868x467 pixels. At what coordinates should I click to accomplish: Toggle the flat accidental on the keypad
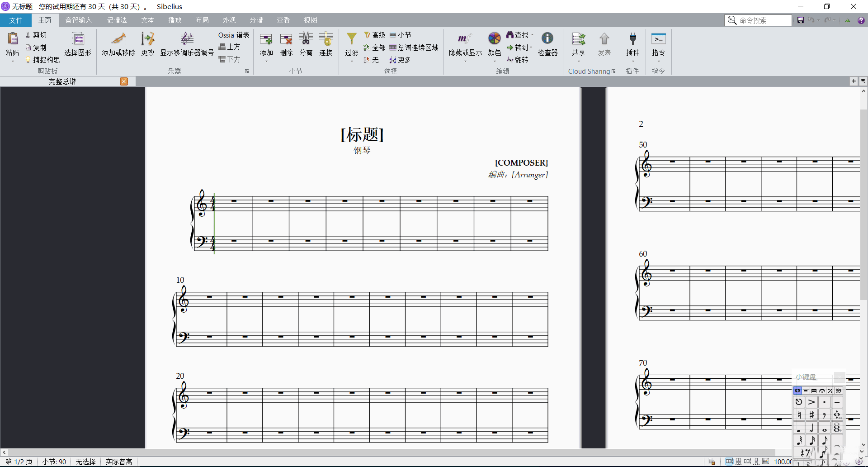click(x=824, y=415)
